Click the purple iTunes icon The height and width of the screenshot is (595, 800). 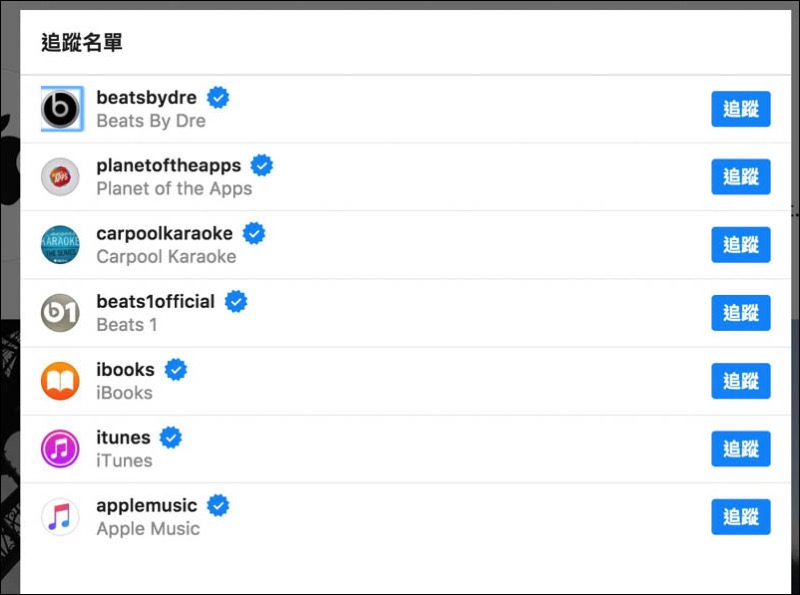(x=60, y=449)
